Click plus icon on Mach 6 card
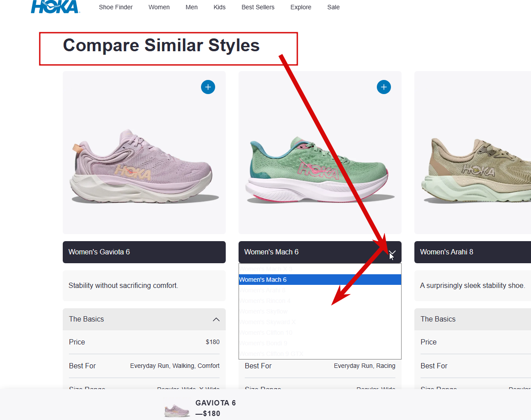The width and height of the screenshot is (531, 420). [x=384, y=87]
